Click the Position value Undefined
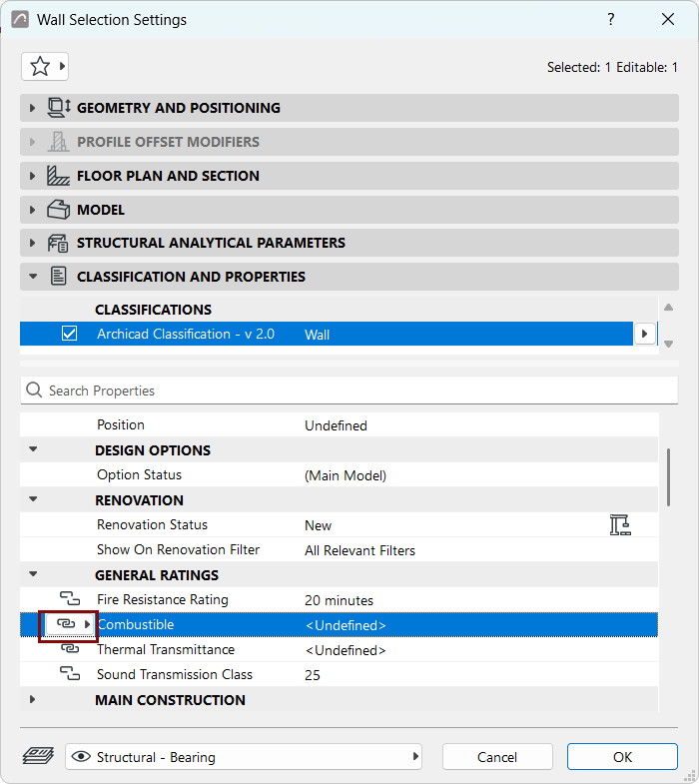 pos(336,425)
